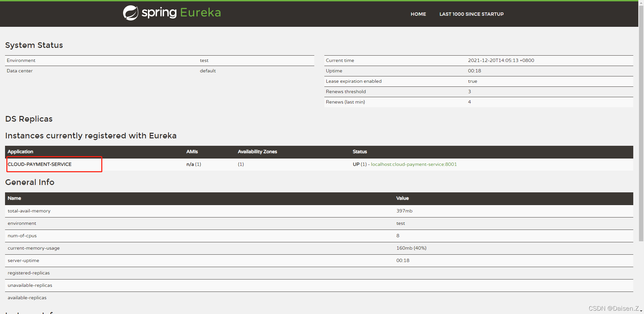Click the DS Replicas heading
This screenshot has height=314, width=644.
[x=29, y=119]
